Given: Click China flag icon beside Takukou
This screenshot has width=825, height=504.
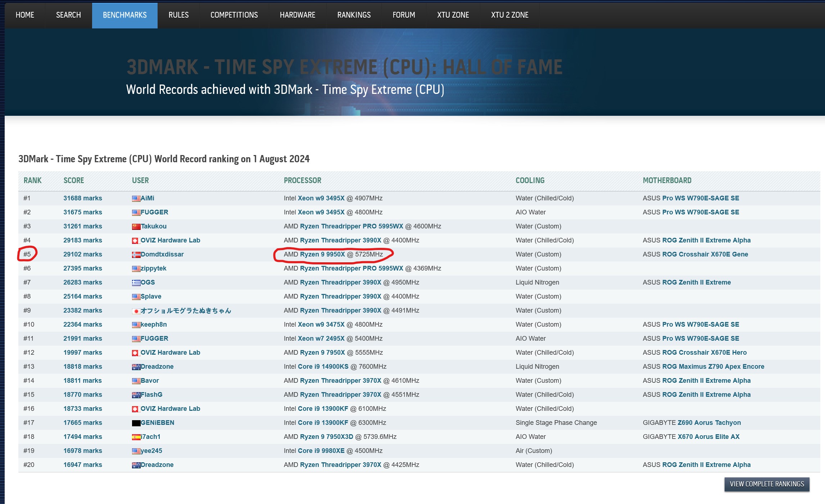Looking at the screenshot, I should (x=136, y=226).
